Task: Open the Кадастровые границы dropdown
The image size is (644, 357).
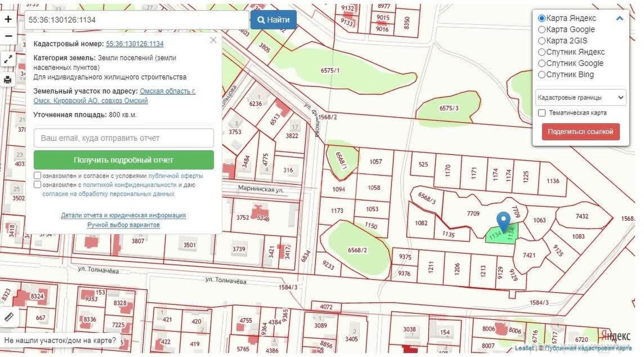Action: click(581, 98)
